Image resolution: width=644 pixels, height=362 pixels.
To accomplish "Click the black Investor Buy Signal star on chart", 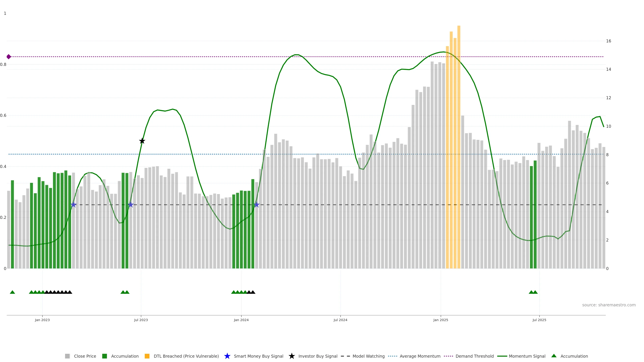I will pyautogui.click(x=142, y=141).
